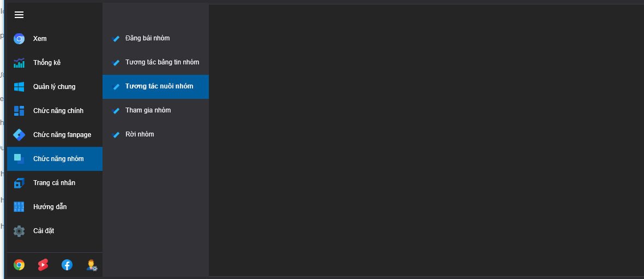Click the pencil icon beside Rời nhóm
The height and width of the screenshot is (279, 644).
point(116,134)
